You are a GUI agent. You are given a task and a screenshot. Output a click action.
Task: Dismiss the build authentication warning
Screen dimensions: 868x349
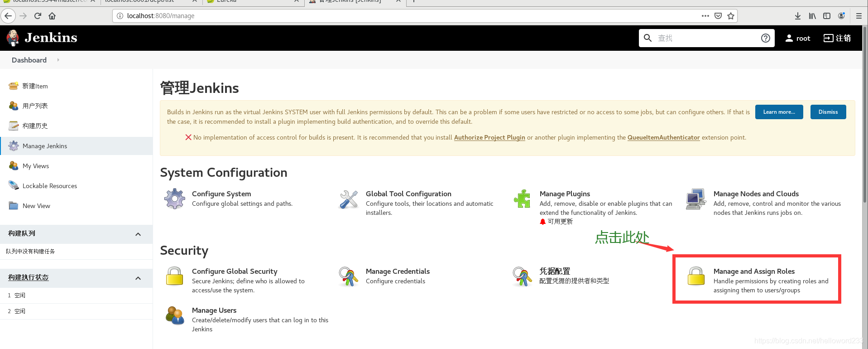point(828,112)
